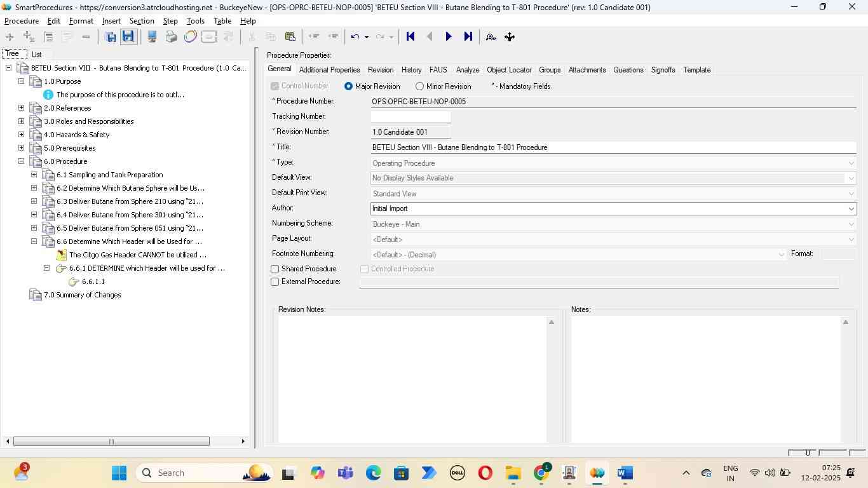Click the scroll right arrow of tree panel
This screenshot has width=868, height=488.
pos(243,441)
